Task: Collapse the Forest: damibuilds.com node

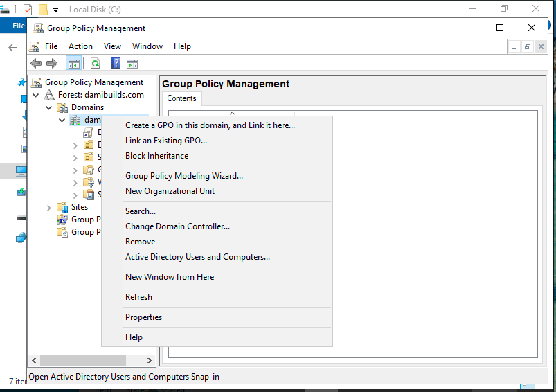Action: pos(36,95)
